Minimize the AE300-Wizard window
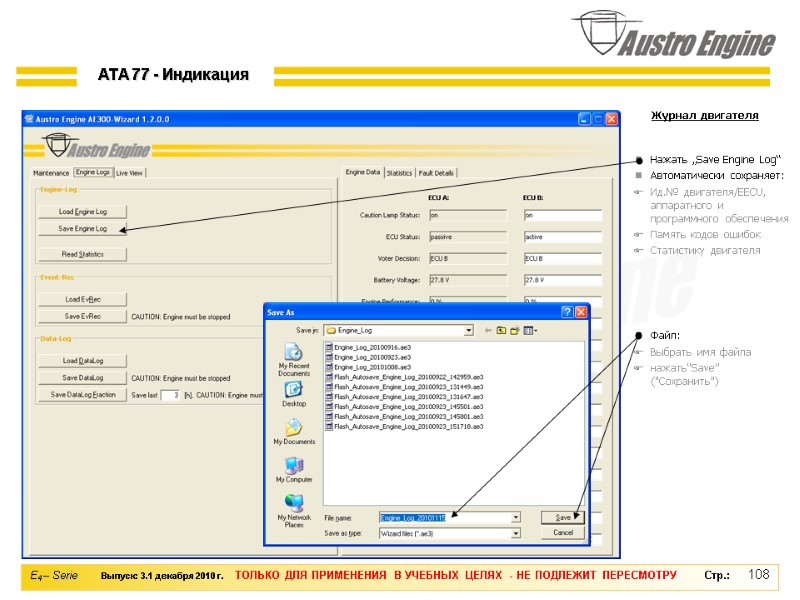Screen dimensions: 800x600 tap(585, 119)
